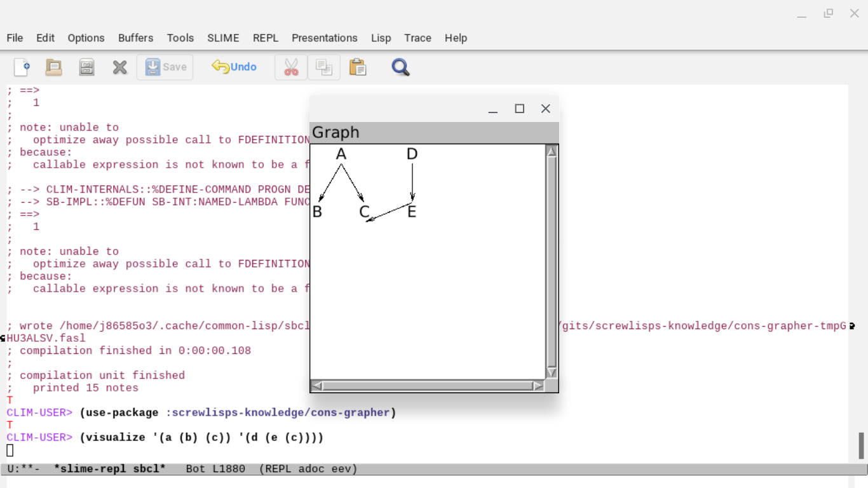The image size is (868, 488).
Task: Open the SLIME menu
Action: [223, 38]
